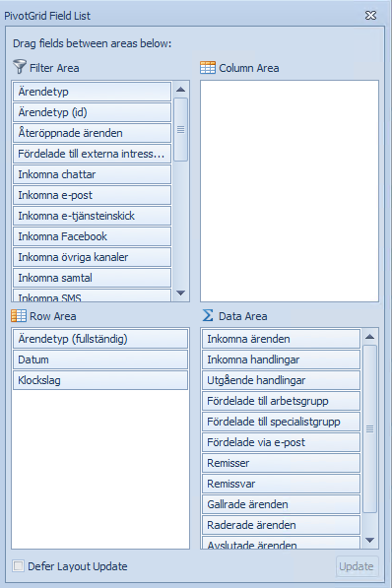Click the Row Area label
Screen dimensions: 392x588
(x=53, y=316)
